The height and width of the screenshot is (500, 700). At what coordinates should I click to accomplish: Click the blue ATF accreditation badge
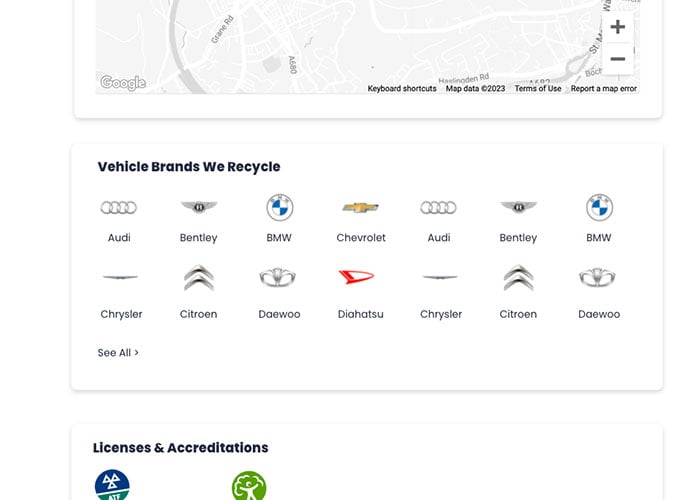click(x=112, y=485)
